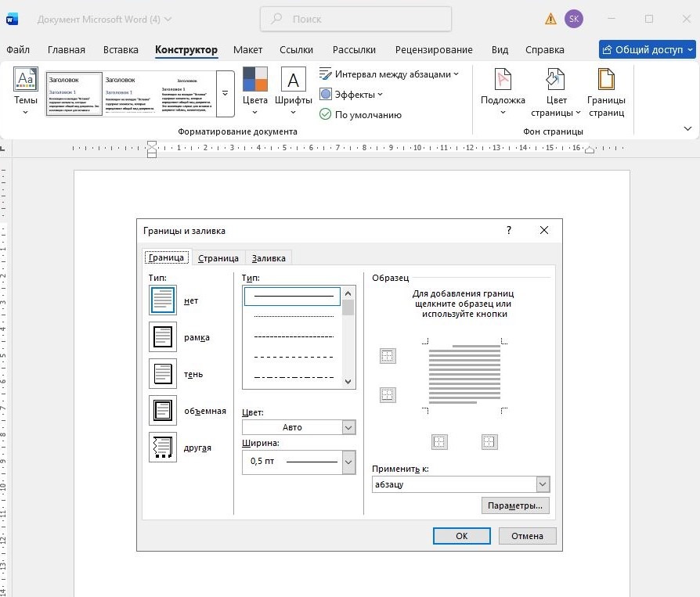
Task: Open the Файл menu
Action: pyautogui.click(x=18, y=49)
